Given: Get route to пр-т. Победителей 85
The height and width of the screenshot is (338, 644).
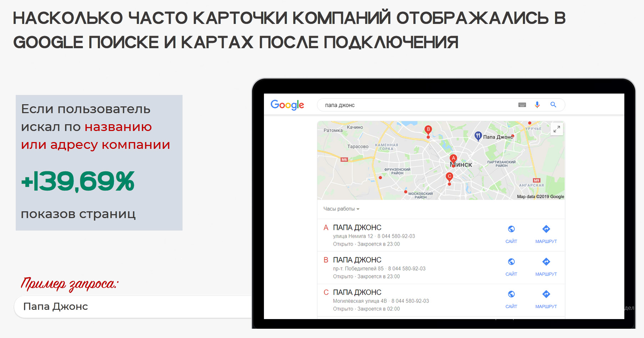Looking at the screenshot, I should (x=546, y=267).
